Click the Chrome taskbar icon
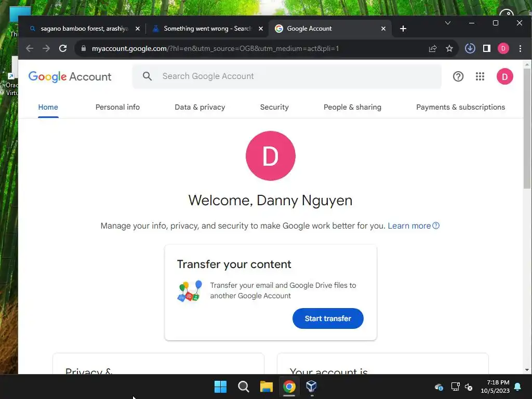Screen dimensions: 532x399 click(x=289, y=387)
